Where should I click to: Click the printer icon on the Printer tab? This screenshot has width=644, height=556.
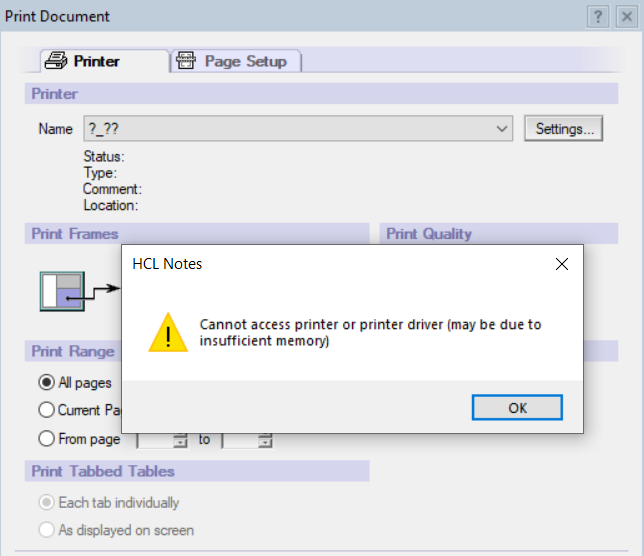click(56, 61)
